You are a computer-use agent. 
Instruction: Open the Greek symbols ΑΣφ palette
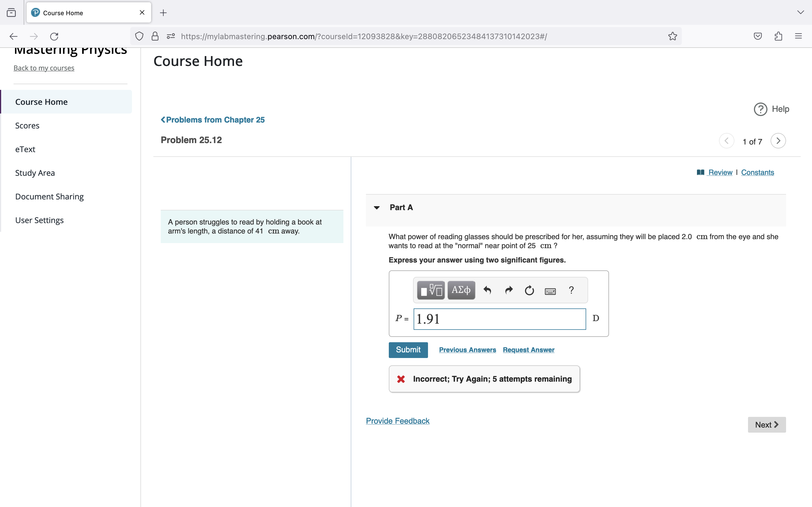click(461, 290)
